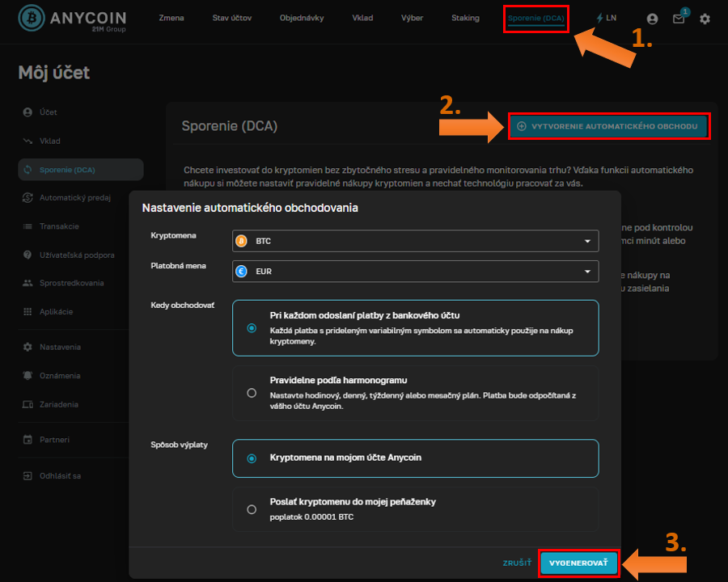728x582 pixels.
Task: Select 'Pravidelne podľa harmonogramu' radio option
Action: pos(252,393)
